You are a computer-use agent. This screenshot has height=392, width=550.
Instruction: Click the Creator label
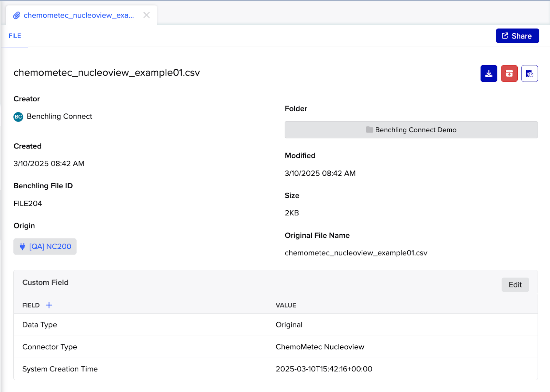coord(27,99)
